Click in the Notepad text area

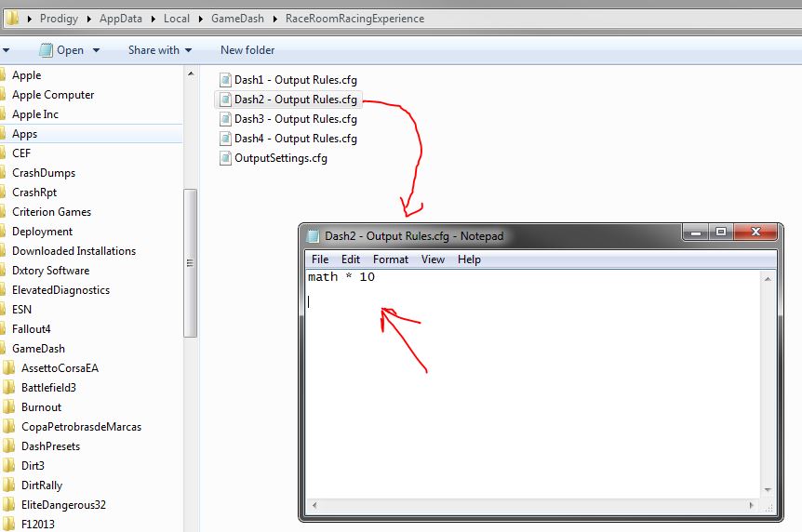(x=533, y=383)
